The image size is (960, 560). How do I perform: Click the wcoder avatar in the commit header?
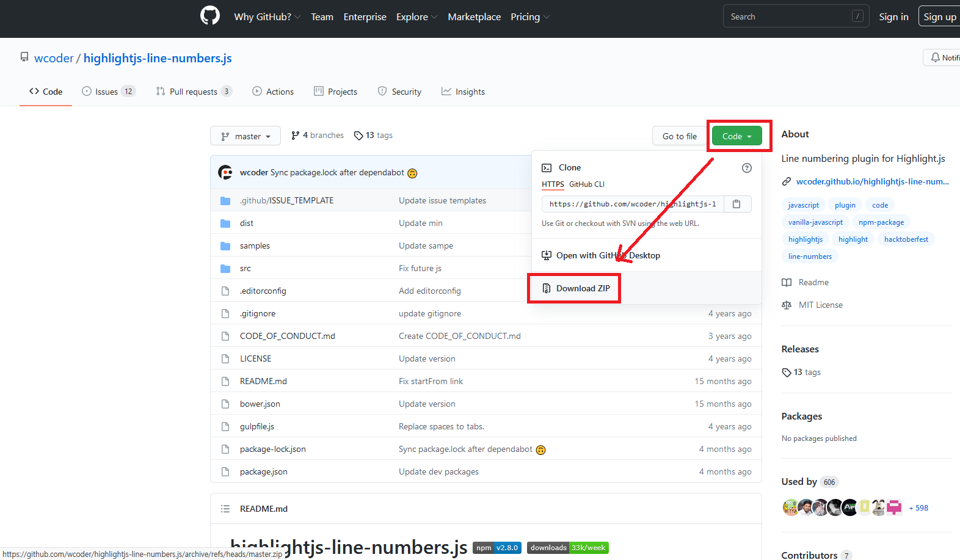click(225, 172)
